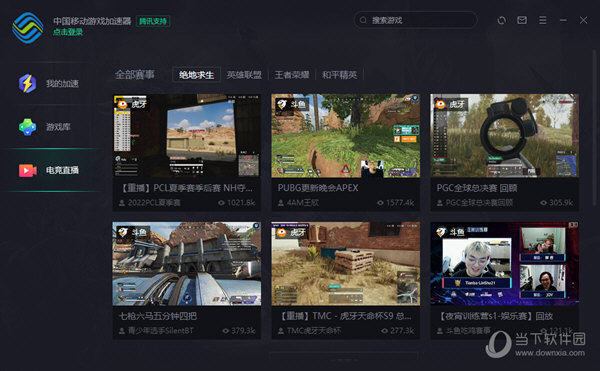Click title 【夜宵训练营s1-娱乐赛】回放

495,316
